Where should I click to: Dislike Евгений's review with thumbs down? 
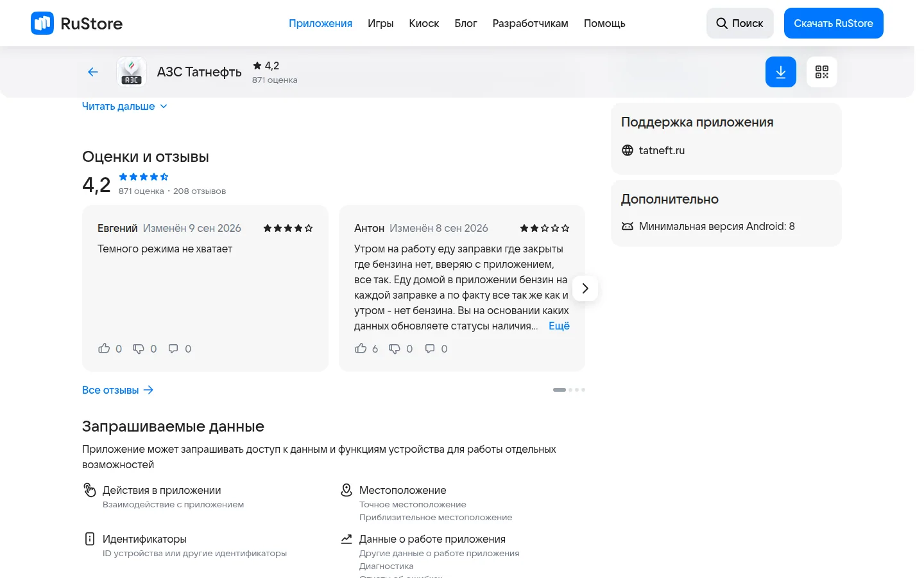coord(139,348)
